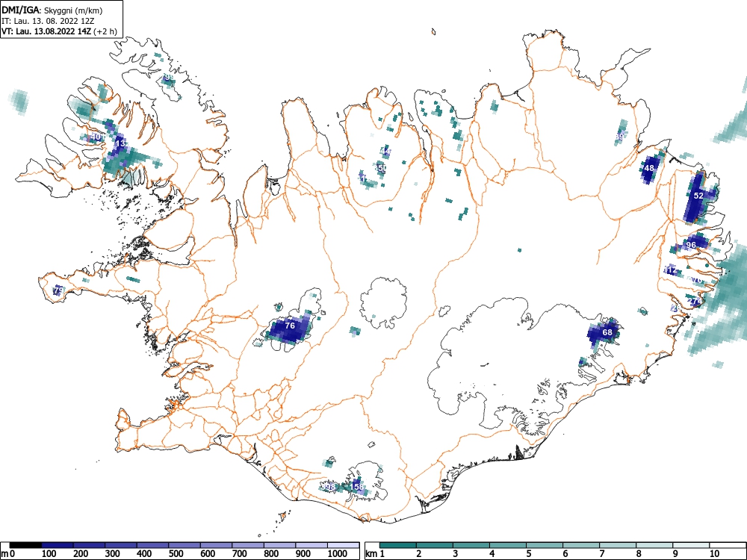747x560 pixels.
Task: Click the '2' label in the km legend
Action: pos(419,554)
